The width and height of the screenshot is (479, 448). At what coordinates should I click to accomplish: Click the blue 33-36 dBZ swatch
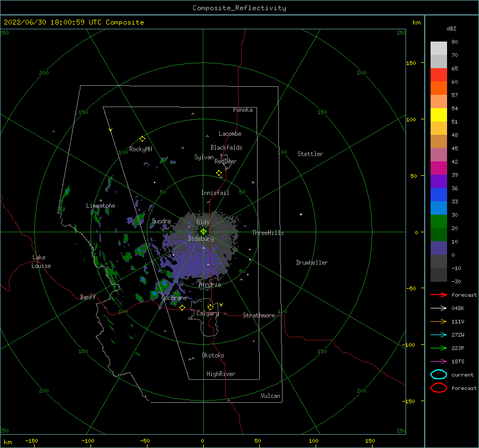tap(439, 195)
